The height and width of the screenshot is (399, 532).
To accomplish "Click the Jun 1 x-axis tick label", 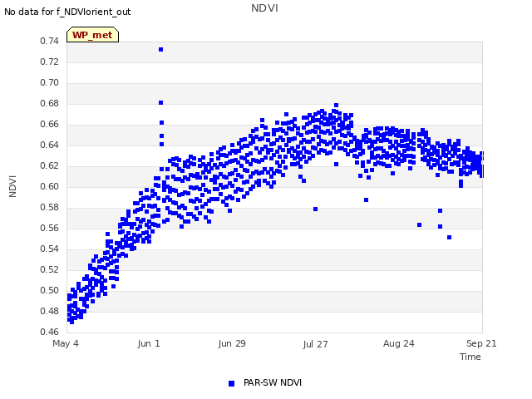I will coord(149,343).
